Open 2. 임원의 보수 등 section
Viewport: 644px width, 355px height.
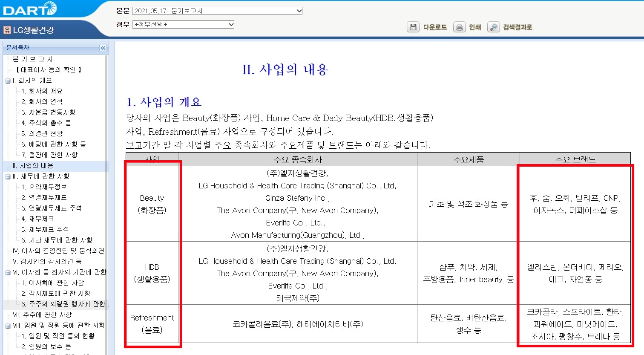46,346
